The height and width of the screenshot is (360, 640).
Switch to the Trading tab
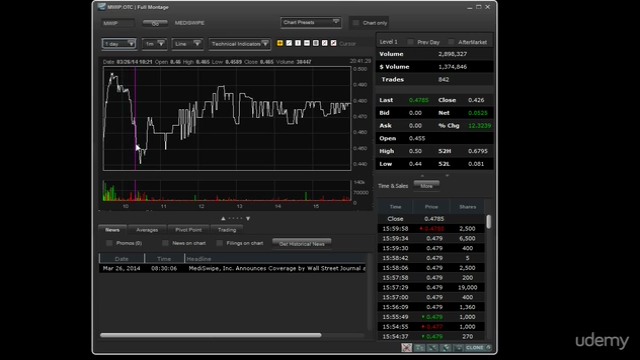(x=227, y=230)
